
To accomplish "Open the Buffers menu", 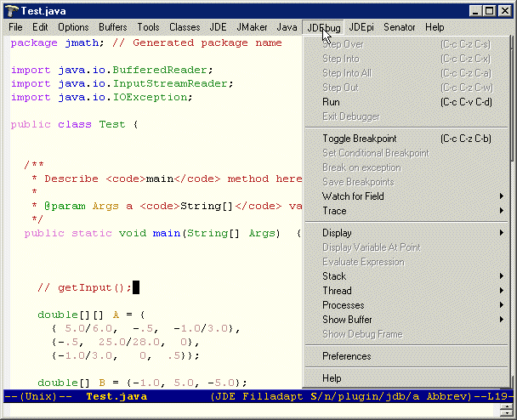I will point(111,27).
